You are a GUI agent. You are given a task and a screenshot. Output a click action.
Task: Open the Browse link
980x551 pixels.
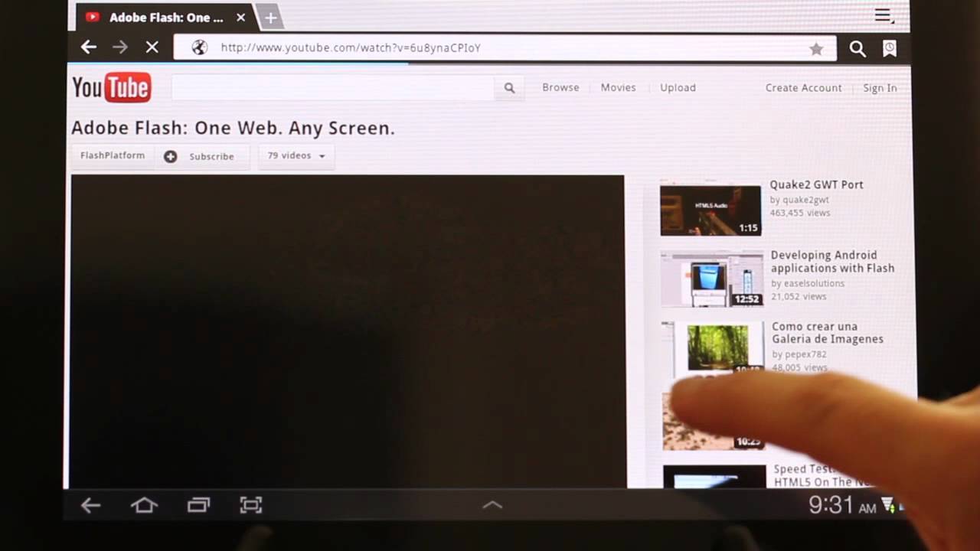click(560, 87)
